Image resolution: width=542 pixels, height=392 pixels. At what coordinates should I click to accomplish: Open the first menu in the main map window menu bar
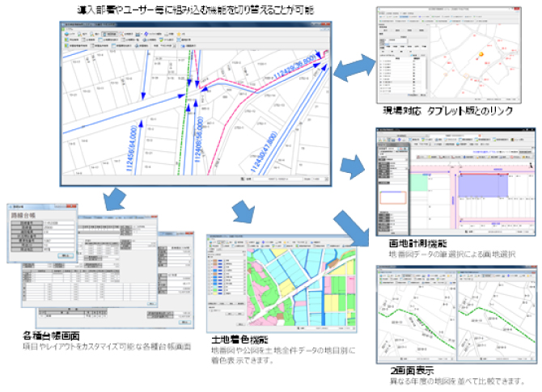coord(68,27)
